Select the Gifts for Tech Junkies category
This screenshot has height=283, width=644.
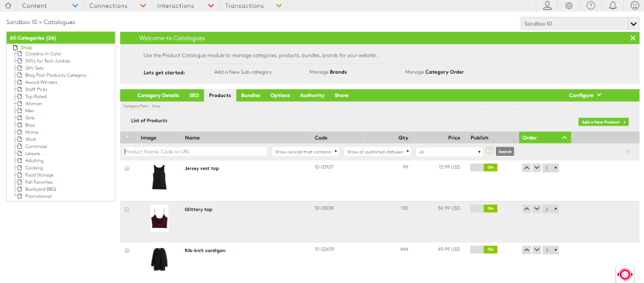tap(47, 60)
